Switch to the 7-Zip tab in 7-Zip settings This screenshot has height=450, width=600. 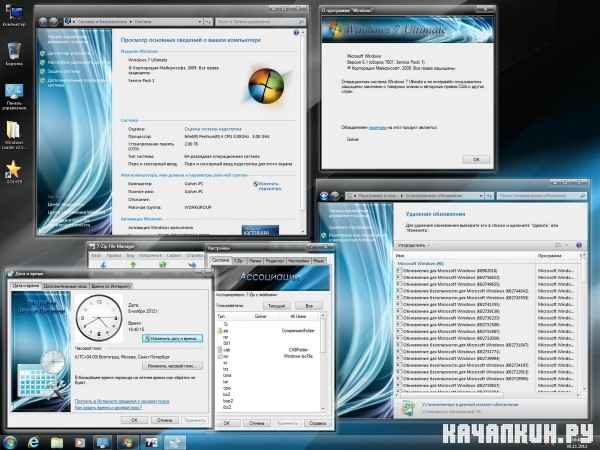click(x=239, y=261)
